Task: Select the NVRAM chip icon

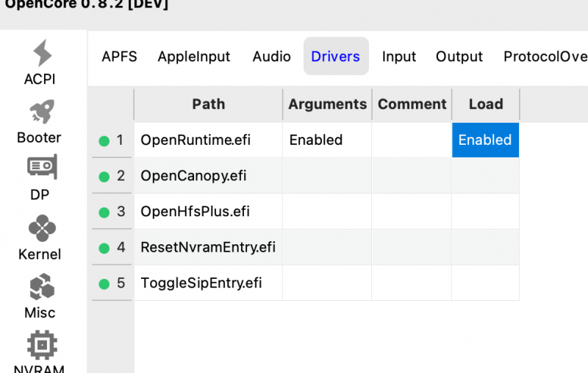Action: [42, 344]
